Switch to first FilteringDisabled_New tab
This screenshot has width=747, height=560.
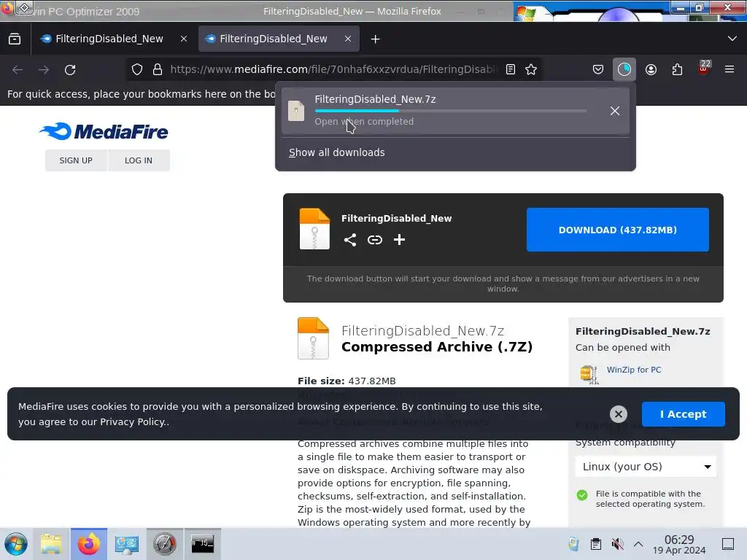109,39
